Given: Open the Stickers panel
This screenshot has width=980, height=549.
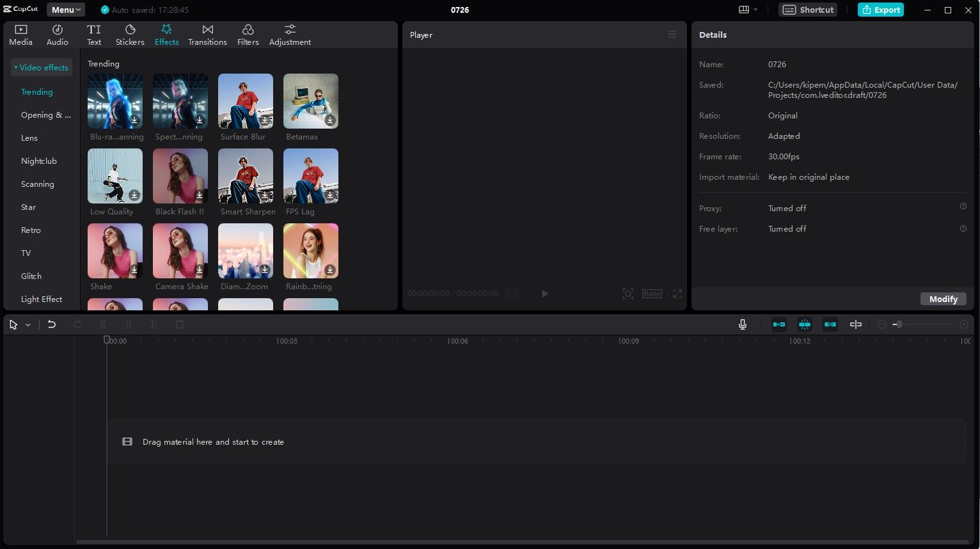Looking at the screenshot, I should [x=130, y=34].
